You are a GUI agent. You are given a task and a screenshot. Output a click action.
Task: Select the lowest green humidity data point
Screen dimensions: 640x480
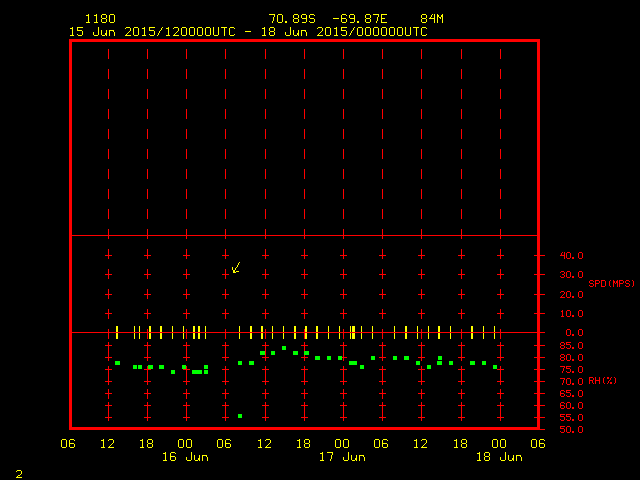click(240, 416)
